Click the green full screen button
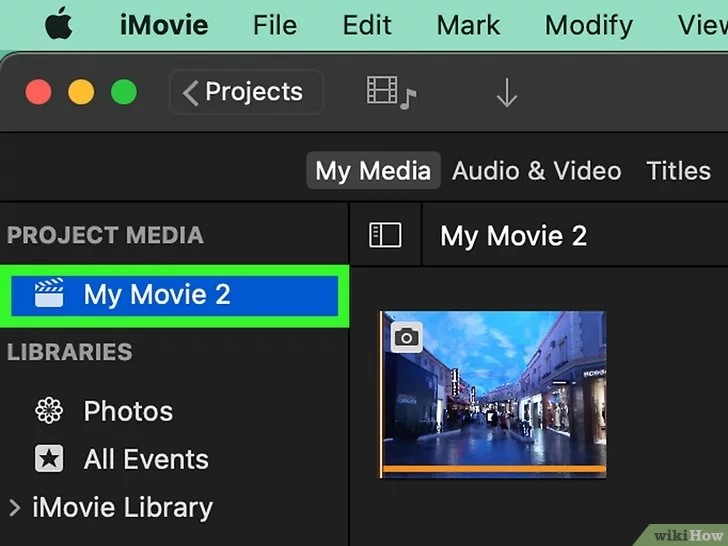Image resolution: width=728 pixels, height=546 pixels. tap(124, 92)
